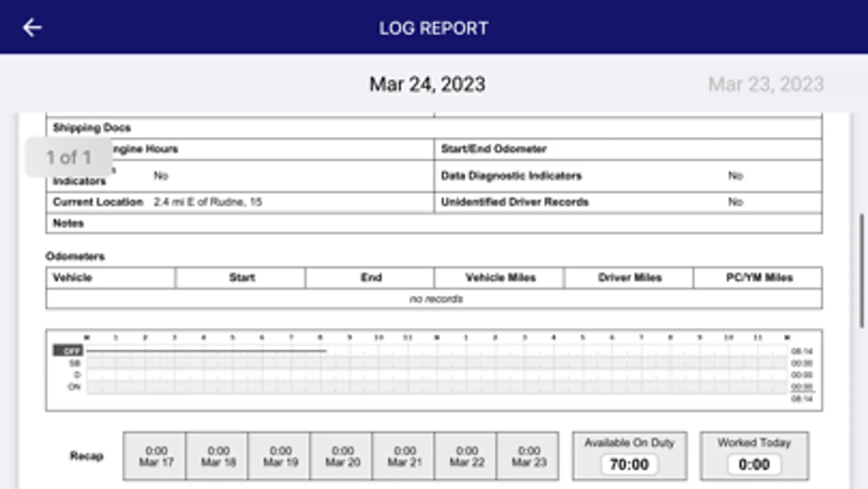The image size is (868, 489).
Task: Click the Mar 22 recap cell
Action: (466, 456)
